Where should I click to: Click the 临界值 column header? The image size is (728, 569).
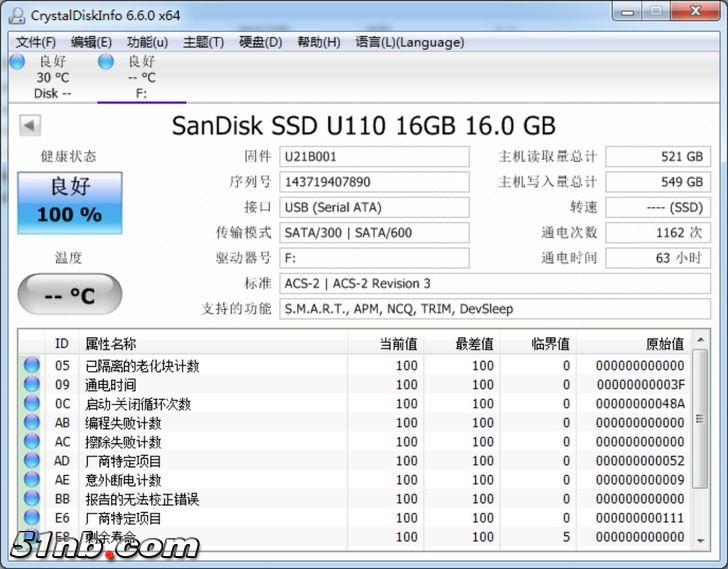pyautogui.click(x=538, y=343)
